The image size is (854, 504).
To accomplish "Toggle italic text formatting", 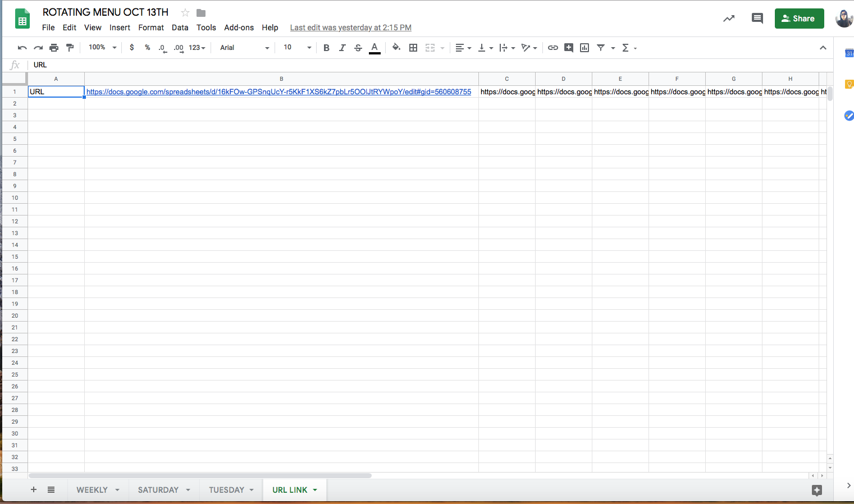I will click(x=342, y=48).
